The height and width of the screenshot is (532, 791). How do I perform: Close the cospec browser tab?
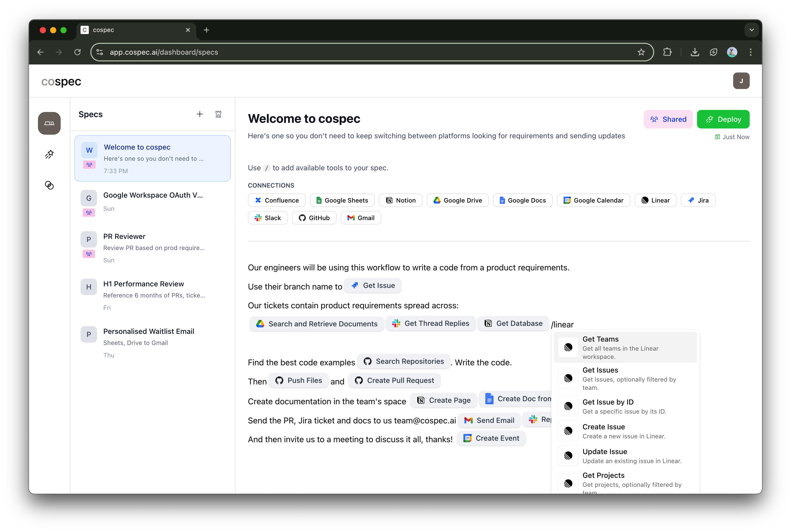coord(188,30)
